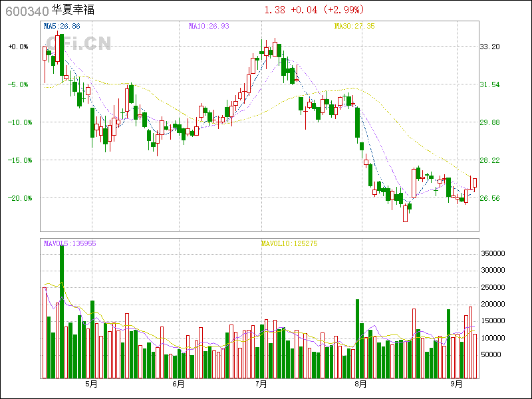
Task: Click the 33.20 price axis label
Action: pyautogui.click(x=490, y=47)
